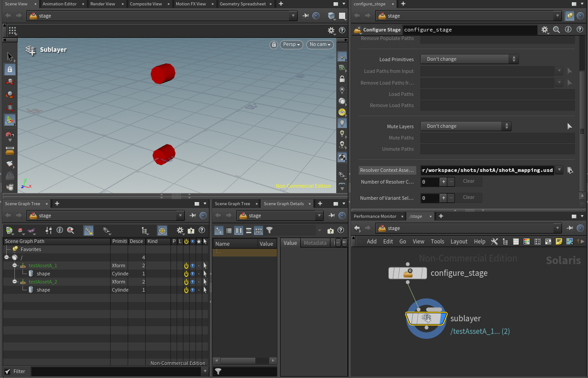Click the View tool icon below the lock
Screen dimensions: 588x378
click(x=9, y=82)
